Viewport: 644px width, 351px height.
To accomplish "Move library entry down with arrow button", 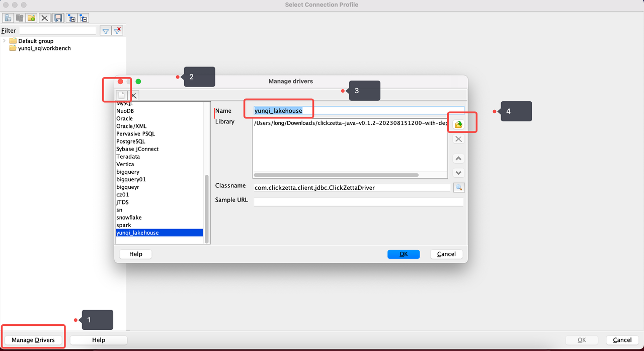I will click(x=458, y=173).
